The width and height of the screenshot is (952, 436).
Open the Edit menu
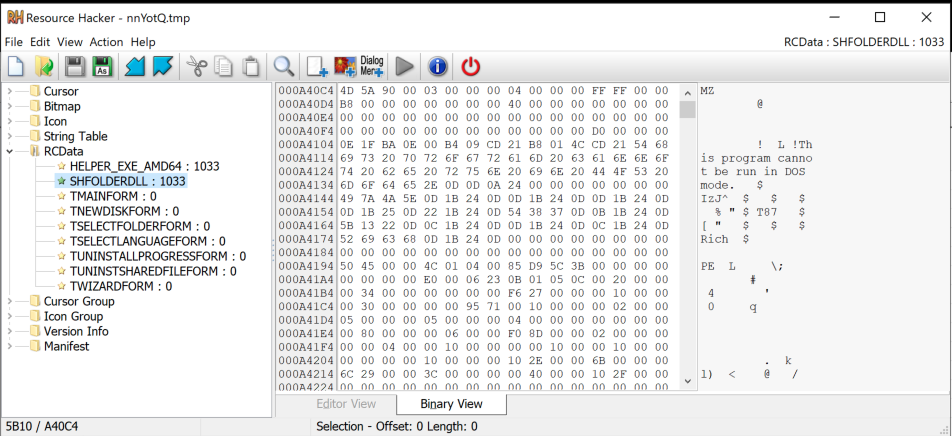point(40,42)
